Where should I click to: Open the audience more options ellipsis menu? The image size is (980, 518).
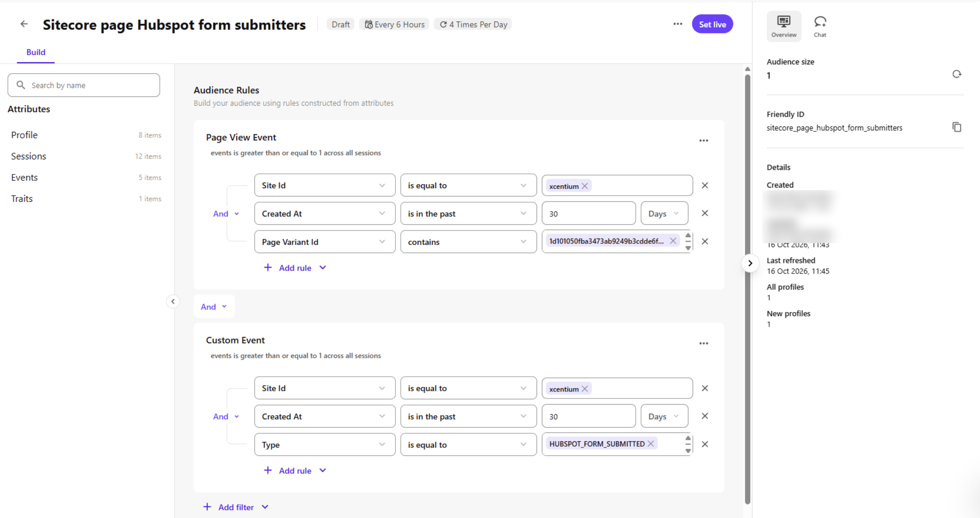click(x=677, y=24)
